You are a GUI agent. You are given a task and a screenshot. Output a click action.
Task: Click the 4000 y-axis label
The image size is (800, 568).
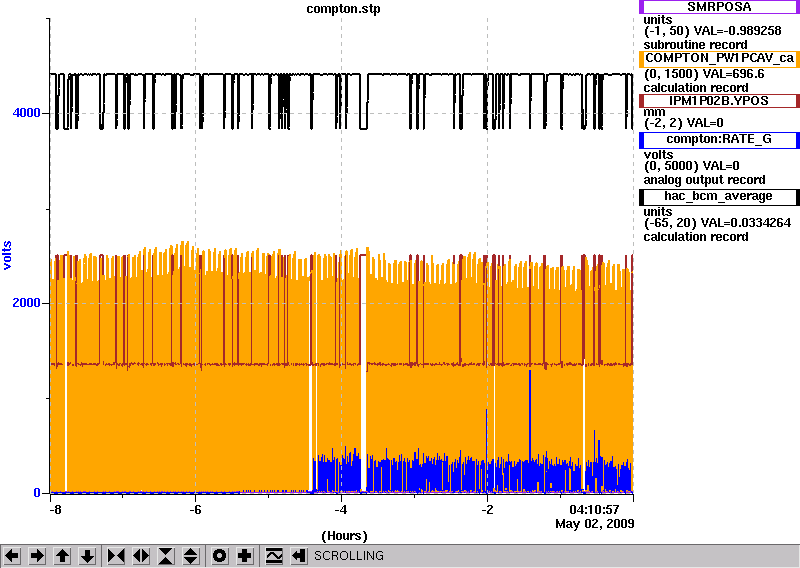[x=27, y=113]
